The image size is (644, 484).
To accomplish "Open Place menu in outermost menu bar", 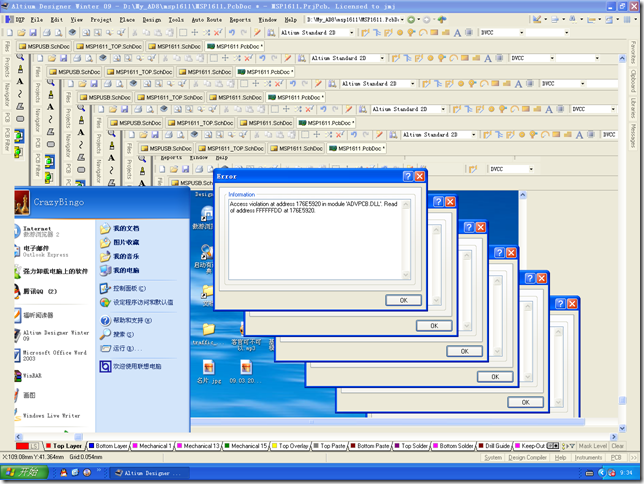I will 127,19.
